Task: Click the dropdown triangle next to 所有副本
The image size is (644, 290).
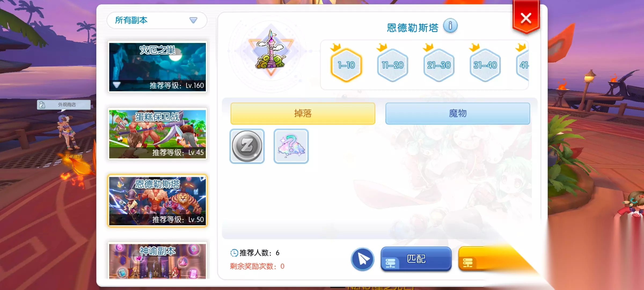Action: pos(193,20)
